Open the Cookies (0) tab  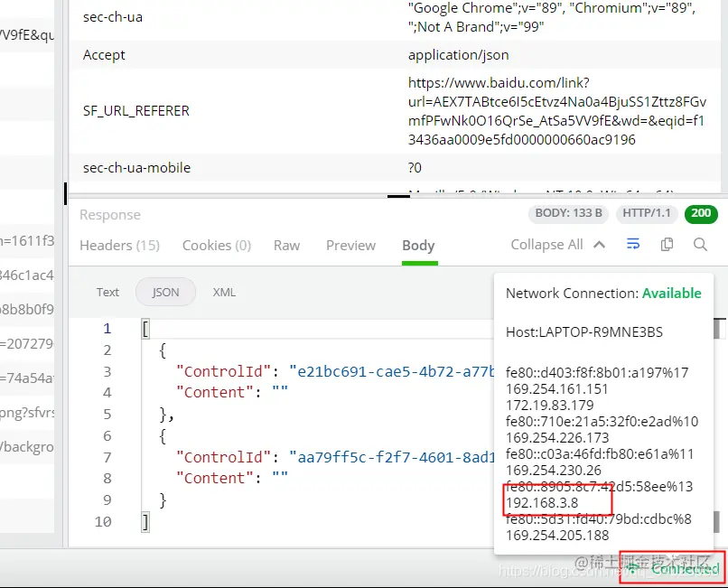(217, 246)
